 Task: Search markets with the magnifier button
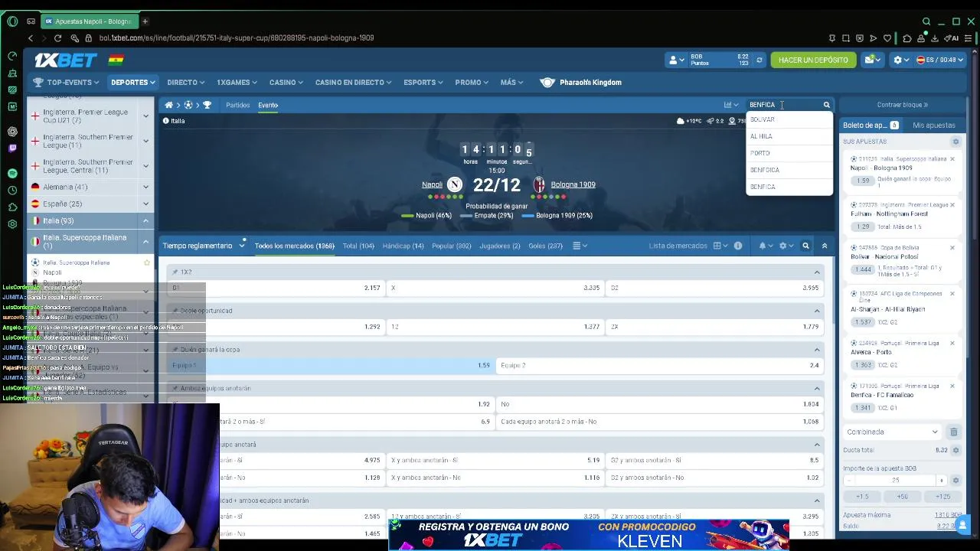(805, 246)
